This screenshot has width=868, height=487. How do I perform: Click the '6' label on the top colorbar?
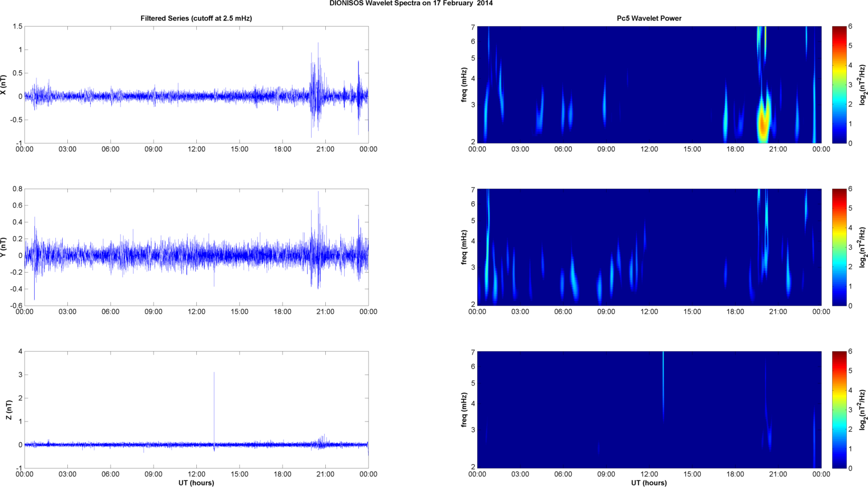850,27
